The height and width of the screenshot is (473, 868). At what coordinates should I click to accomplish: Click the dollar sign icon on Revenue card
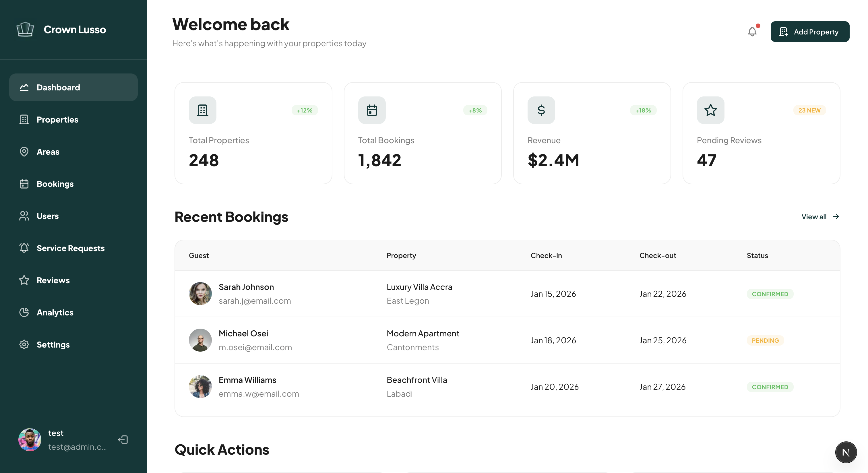pos(541,110)
